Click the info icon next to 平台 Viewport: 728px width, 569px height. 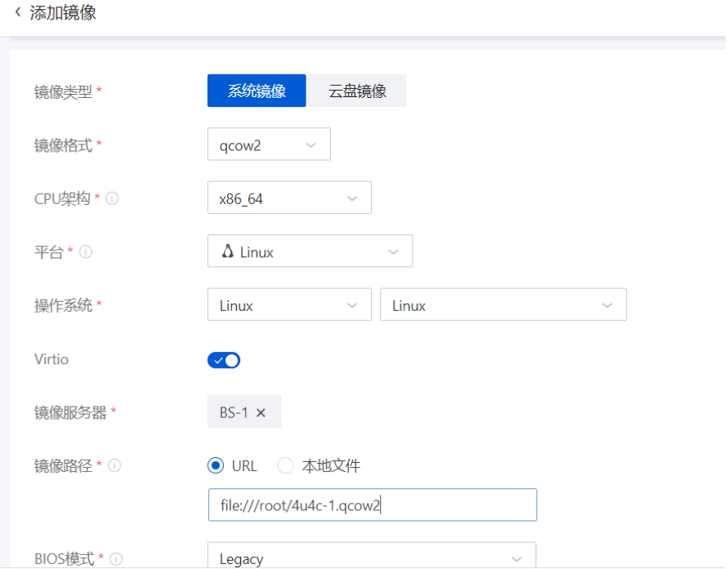tap(86, 252)
